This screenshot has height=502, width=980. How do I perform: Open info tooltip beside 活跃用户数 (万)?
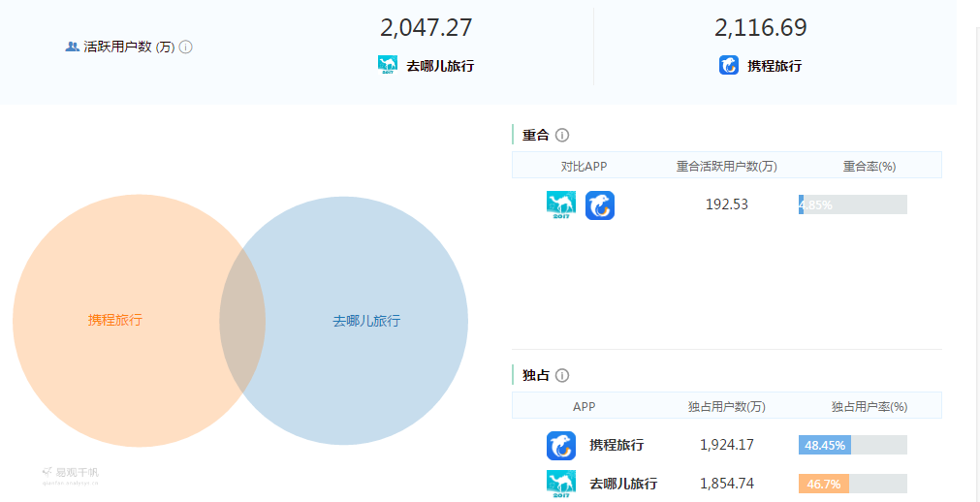pyautogui.click(x=185, y=47)
